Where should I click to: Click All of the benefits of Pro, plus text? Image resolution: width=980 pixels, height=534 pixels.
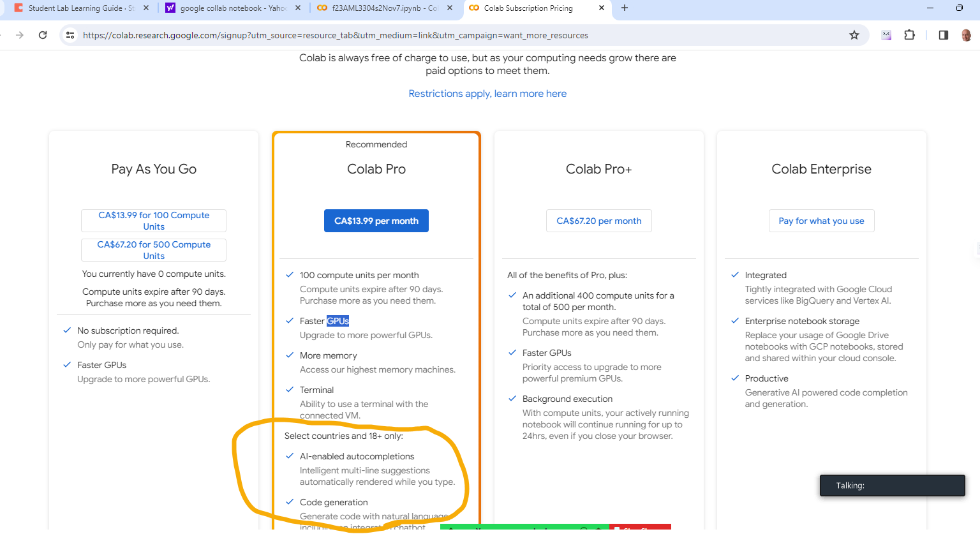(x=567, y=275)
